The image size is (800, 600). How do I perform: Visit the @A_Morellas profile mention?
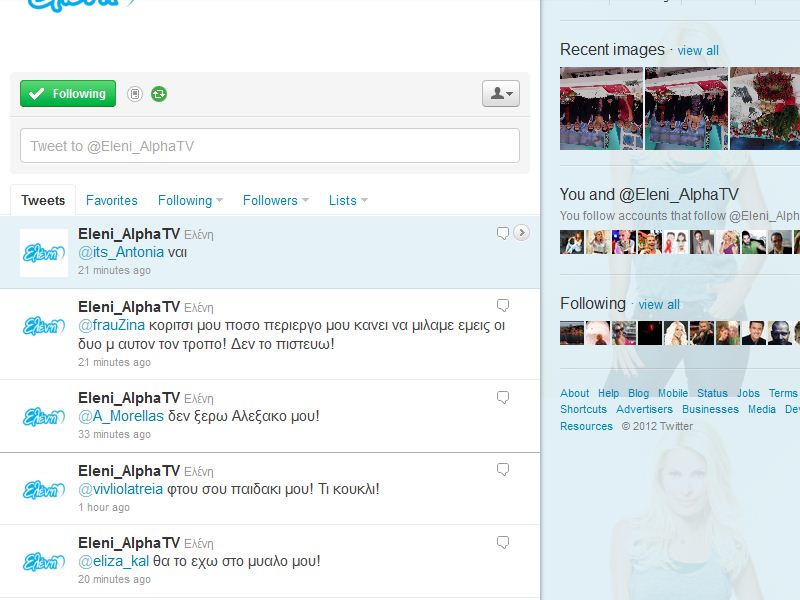pos(121,416)
